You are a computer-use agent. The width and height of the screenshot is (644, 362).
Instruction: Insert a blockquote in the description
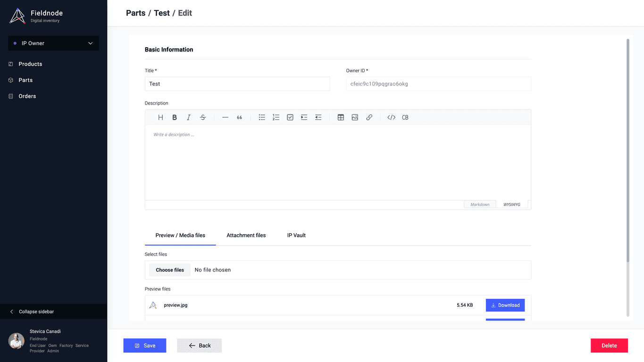click(x=239, y=117)
